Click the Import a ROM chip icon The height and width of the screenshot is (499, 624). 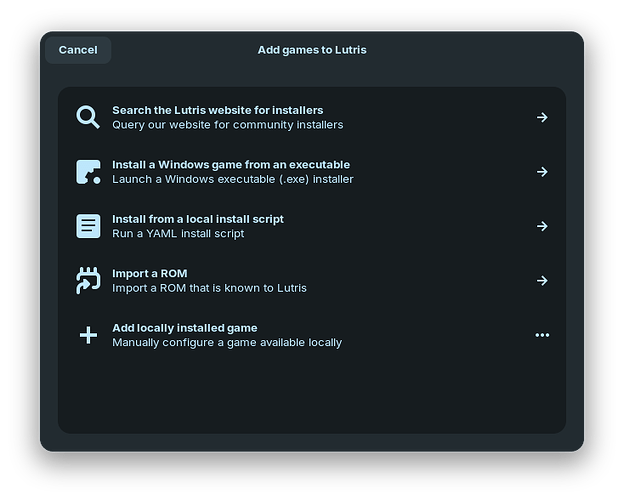click(88, 281)
